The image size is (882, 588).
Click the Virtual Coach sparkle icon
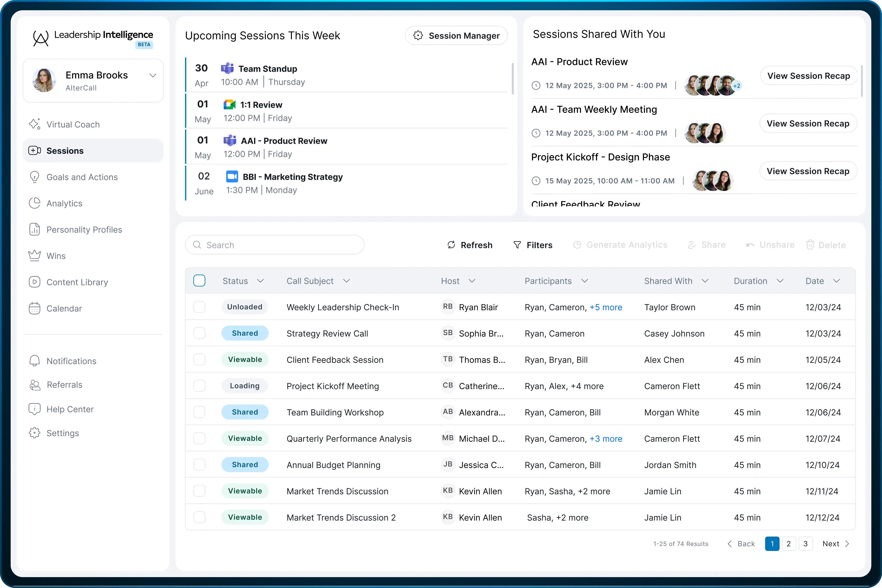(35, 124)
